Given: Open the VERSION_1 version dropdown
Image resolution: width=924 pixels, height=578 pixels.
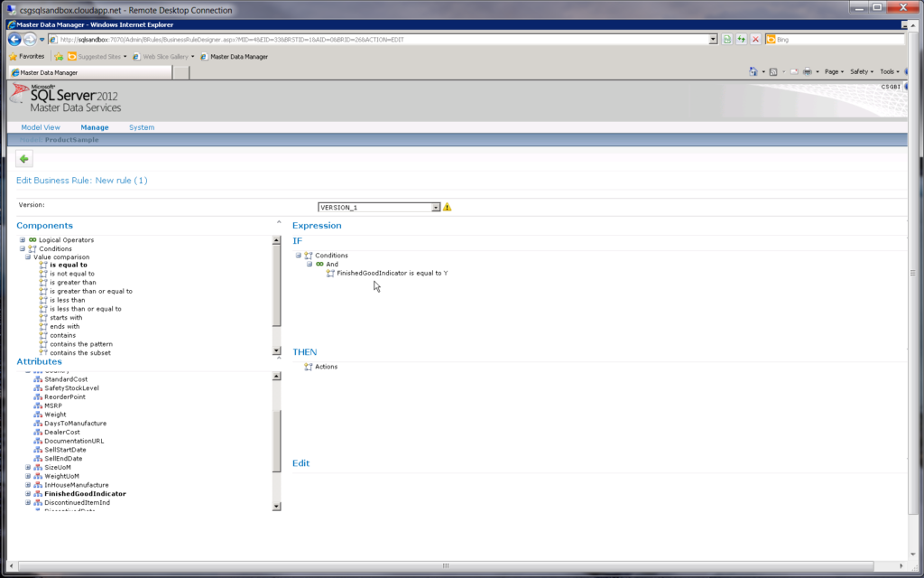Looking at the screenshot, I should [438, 207].
